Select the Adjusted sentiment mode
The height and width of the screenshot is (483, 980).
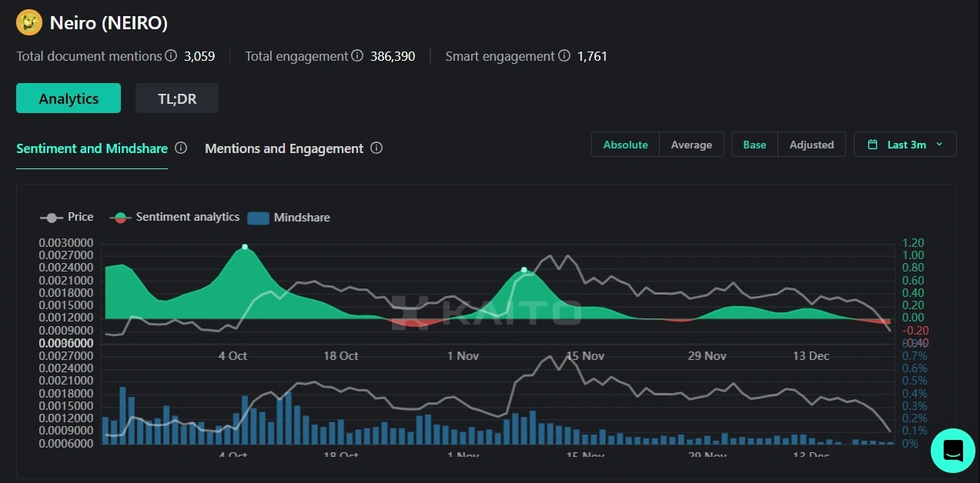click(x=811, y=144)
